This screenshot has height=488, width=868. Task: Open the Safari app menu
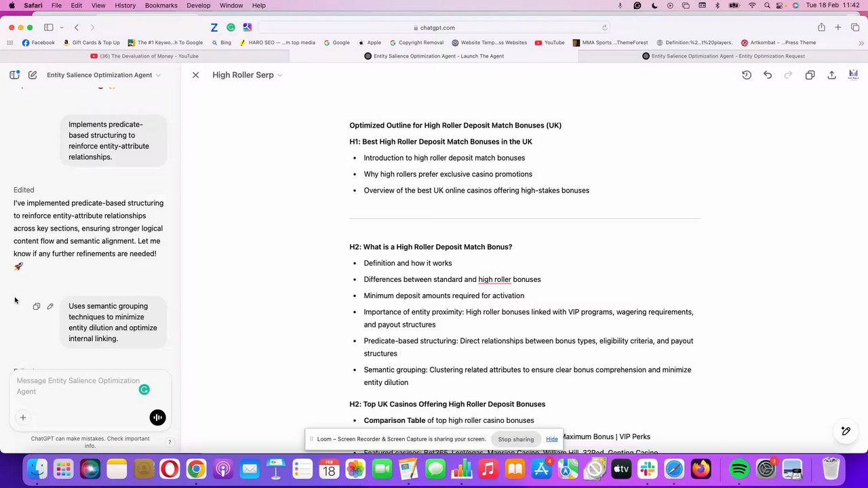[x=33, y=5]
